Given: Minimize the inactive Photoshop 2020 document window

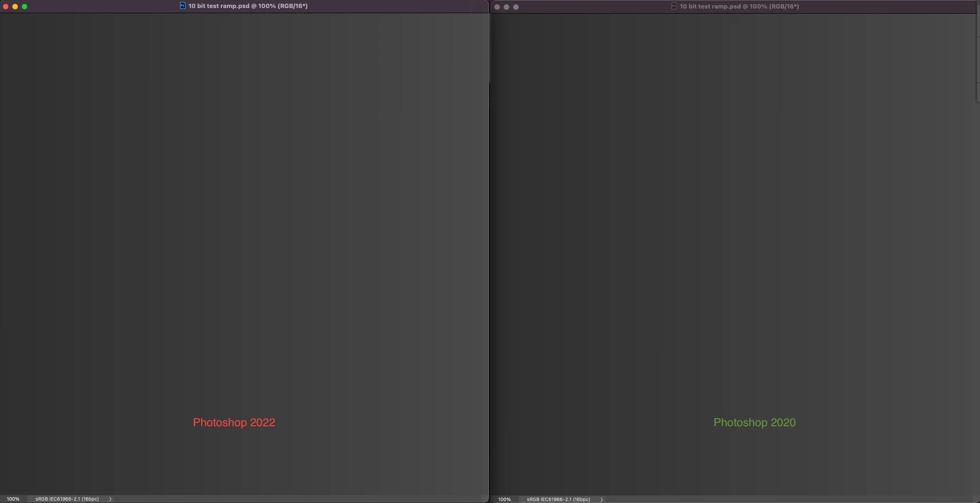Looking at the screenshot, I should [506, 7].
